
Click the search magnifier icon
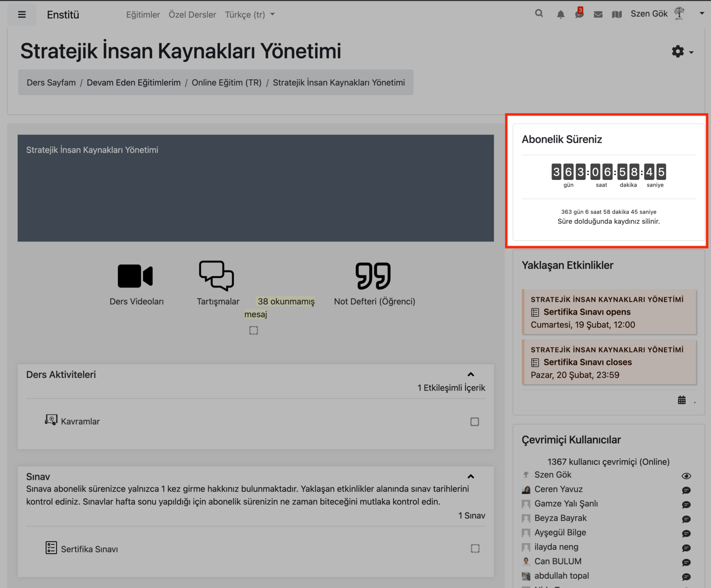(539, 14)
